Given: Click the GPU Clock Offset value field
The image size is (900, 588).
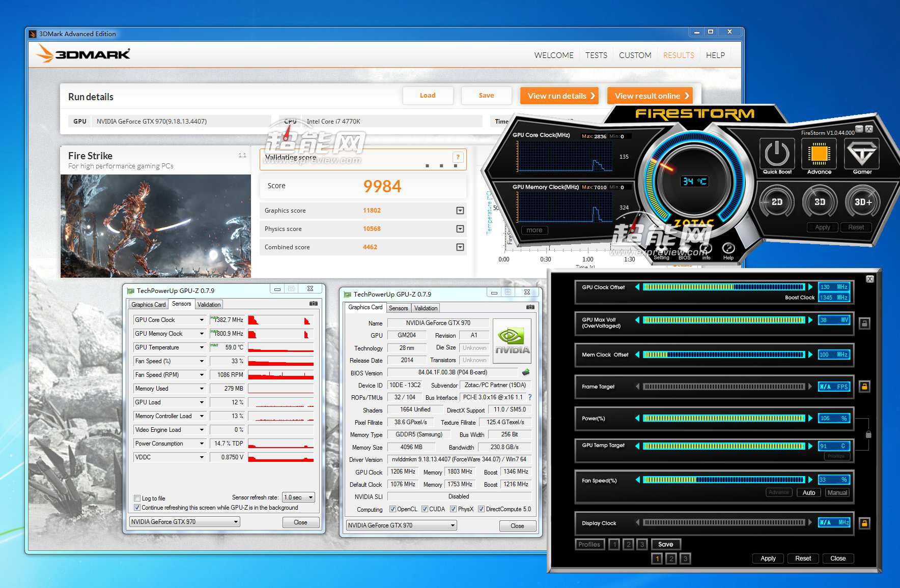Looking at the screenshot, I should (833, 287).
